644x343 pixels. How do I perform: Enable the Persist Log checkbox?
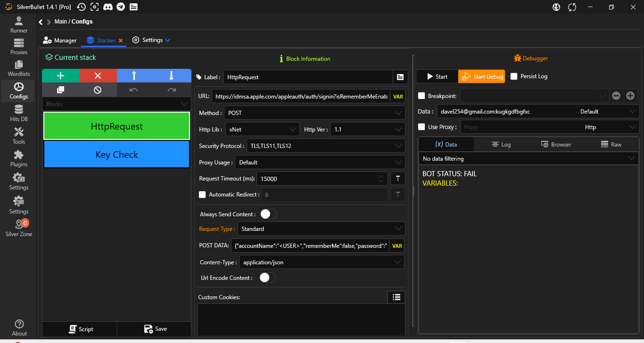[x=514, y=76]
